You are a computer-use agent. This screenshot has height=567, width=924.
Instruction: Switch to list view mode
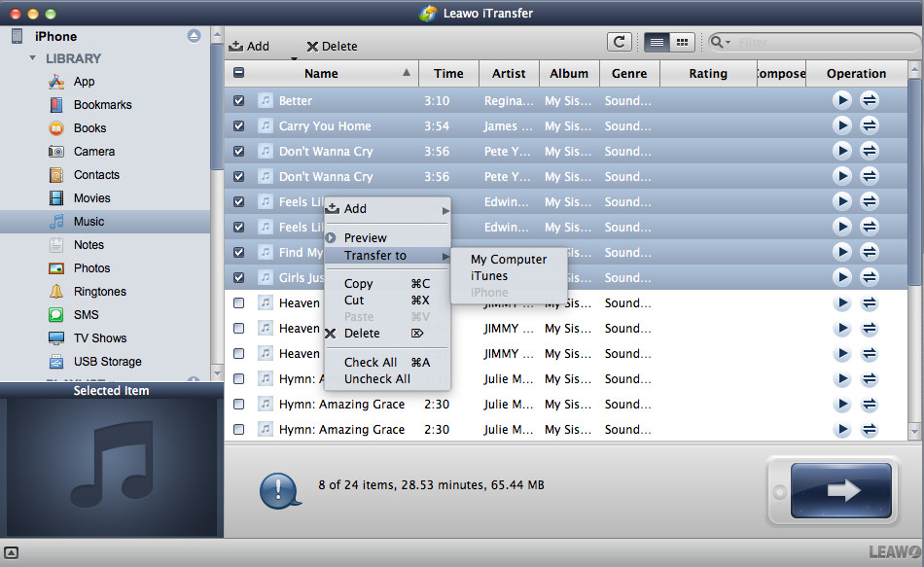(657, 42)
